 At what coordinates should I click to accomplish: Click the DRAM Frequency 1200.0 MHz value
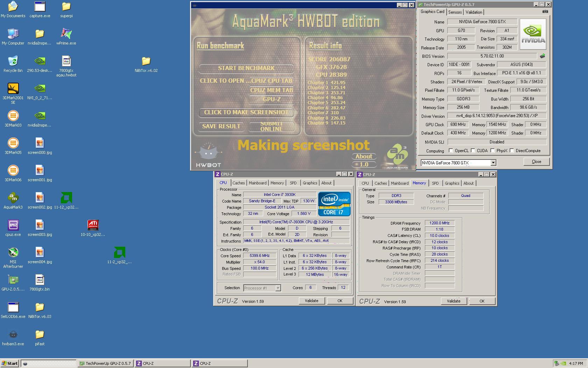pyautogui.click(x=440, y=223)
